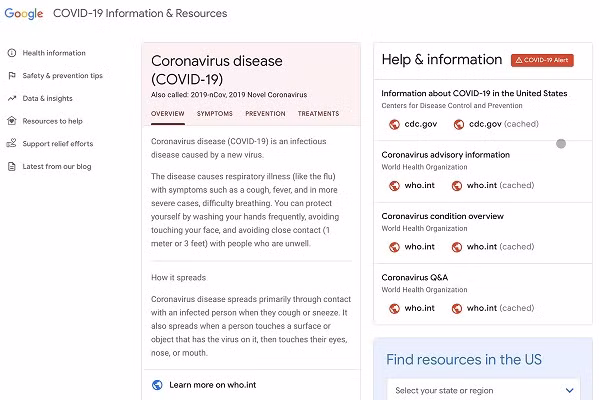Switch to the Prevention tab
600x400 pixels.
[x=265, y=114]
